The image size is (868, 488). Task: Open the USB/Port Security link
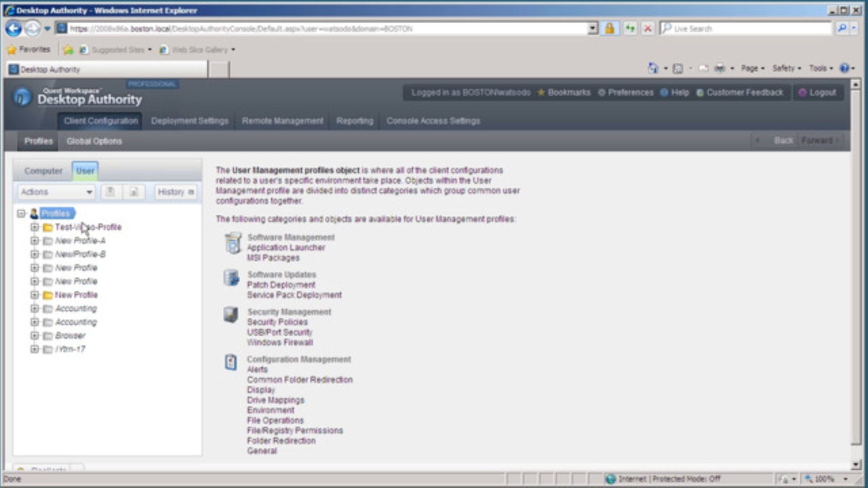pos(279,333)
